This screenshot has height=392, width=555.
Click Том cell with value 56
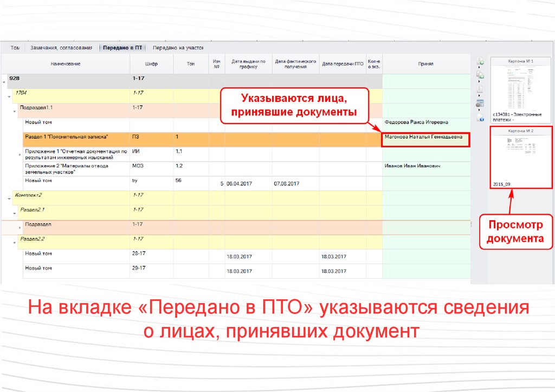[x=191, y=183]
